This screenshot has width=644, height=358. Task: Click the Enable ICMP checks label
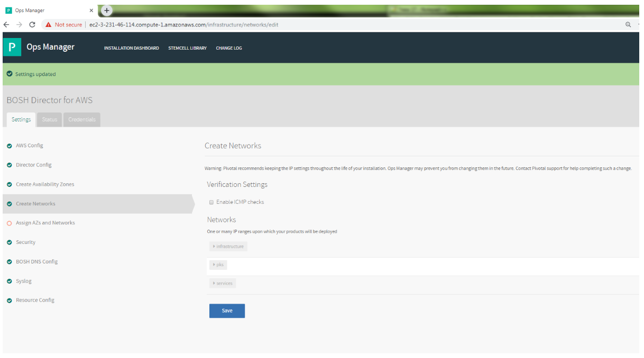pyautogui.click(x=240, y=202)
